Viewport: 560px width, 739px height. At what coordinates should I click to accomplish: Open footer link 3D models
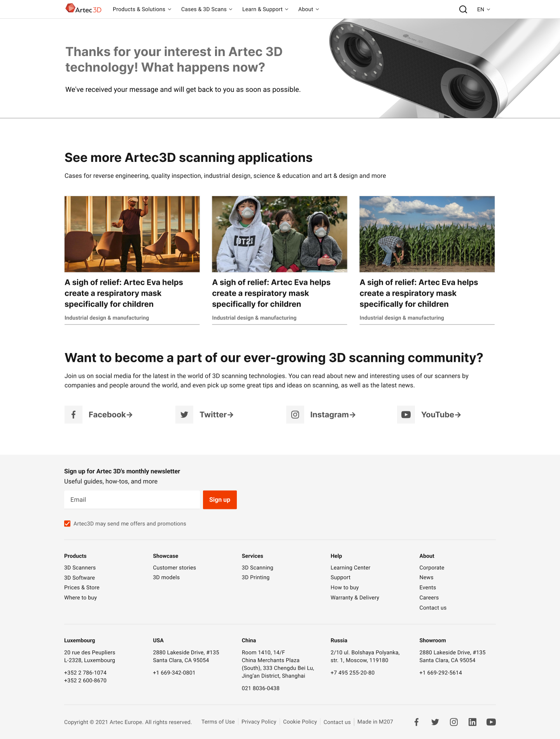(166, 578)
